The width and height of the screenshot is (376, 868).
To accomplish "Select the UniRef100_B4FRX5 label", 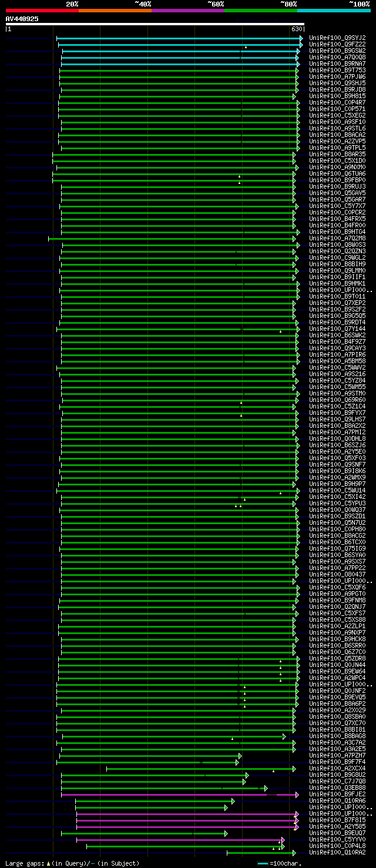I will (x=337, y=219).
